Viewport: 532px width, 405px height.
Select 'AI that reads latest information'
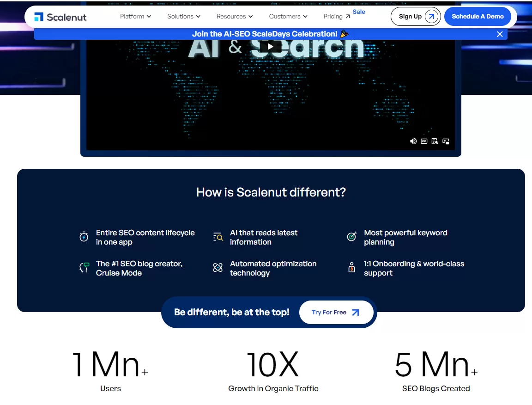(264, 237)
